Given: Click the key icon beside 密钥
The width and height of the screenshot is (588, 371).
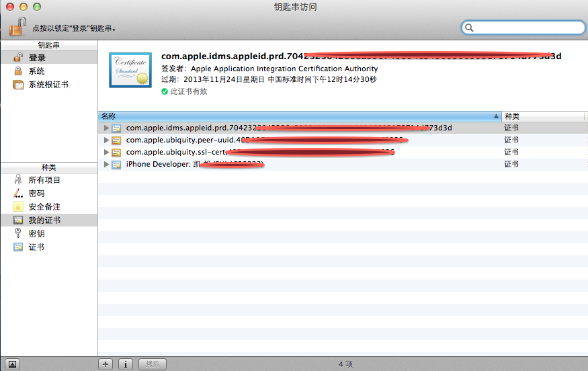Looking at the screenshot, I should (x=17, y=233).
